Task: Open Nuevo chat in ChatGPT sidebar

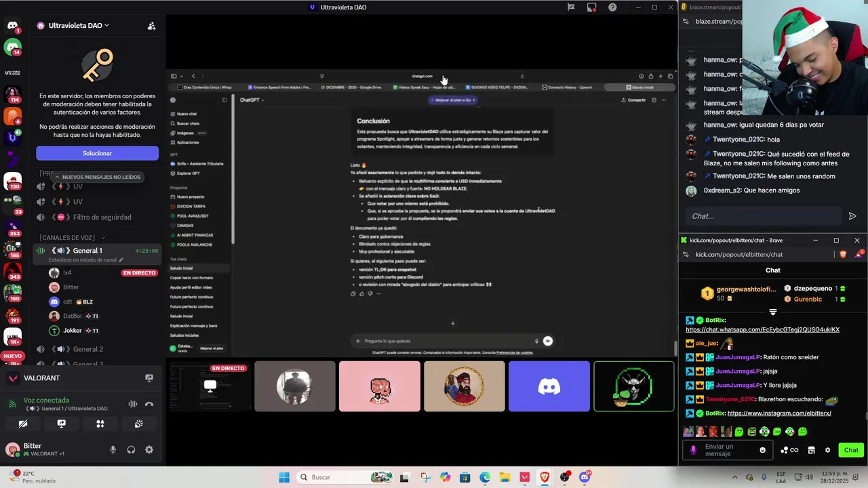Action: pos(186,114)
